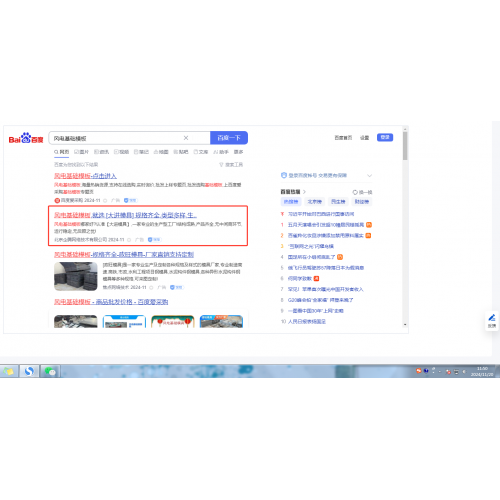This screenshot has height=500, width=500.
Task: Open hot search item 8 starting with G20
Action: [321, 300]
